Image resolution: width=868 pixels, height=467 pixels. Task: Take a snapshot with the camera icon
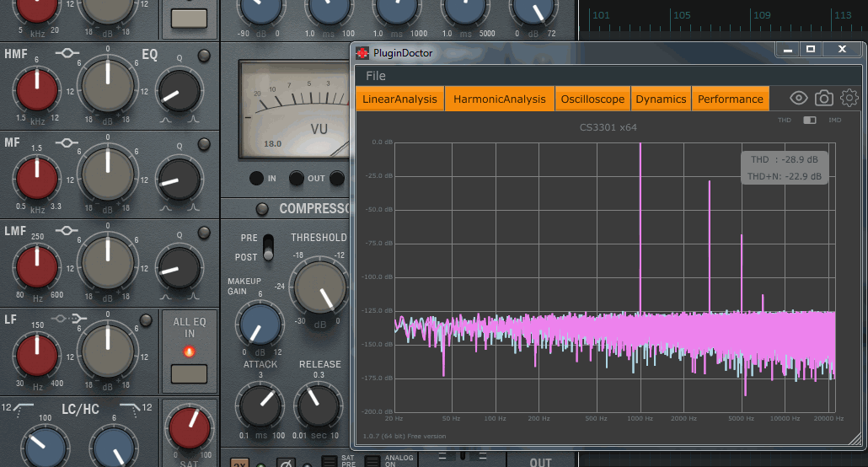click(823, 99)
